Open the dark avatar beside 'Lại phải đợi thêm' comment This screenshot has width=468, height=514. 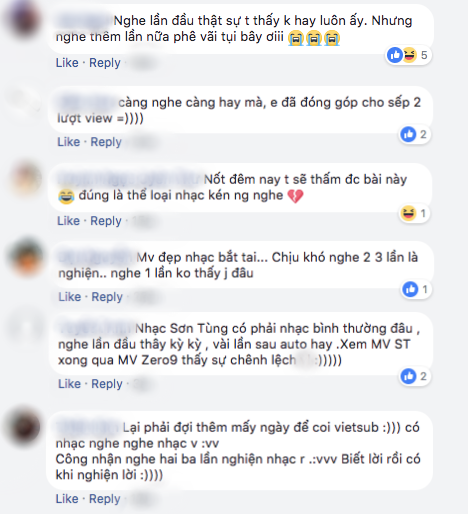[23, 426]
